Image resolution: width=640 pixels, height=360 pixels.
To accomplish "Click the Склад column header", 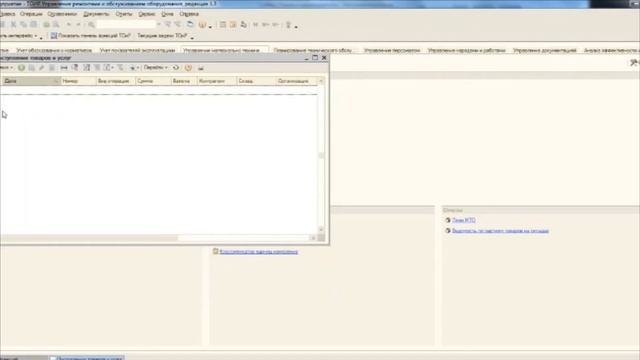I will pyautogui.click(x=256, y=81).
